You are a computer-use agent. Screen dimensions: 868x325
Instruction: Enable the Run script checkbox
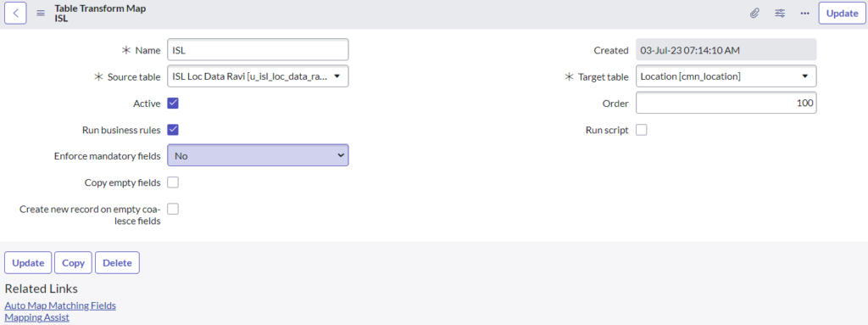click(641, 130)
